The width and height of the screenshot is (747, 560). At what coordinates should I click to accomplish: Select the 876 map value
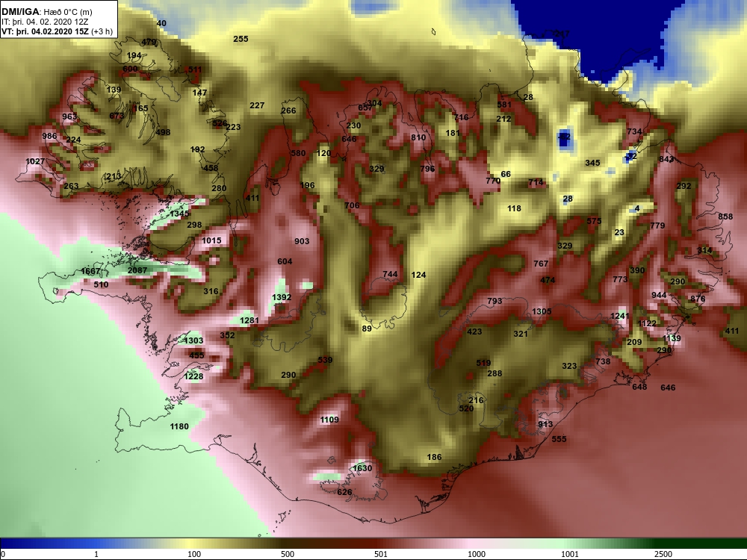point(698,299)
